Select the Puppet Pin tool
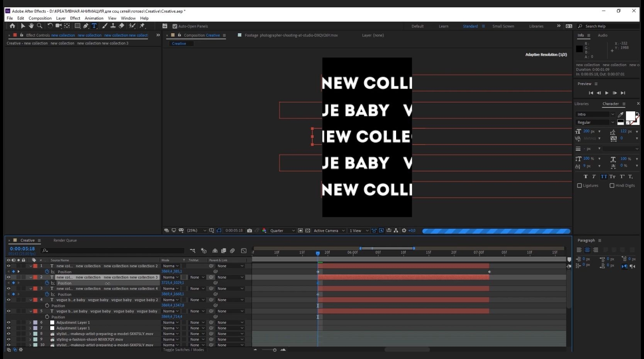The width and height of the screenshot is (644, 359). (x=142, y=26)
